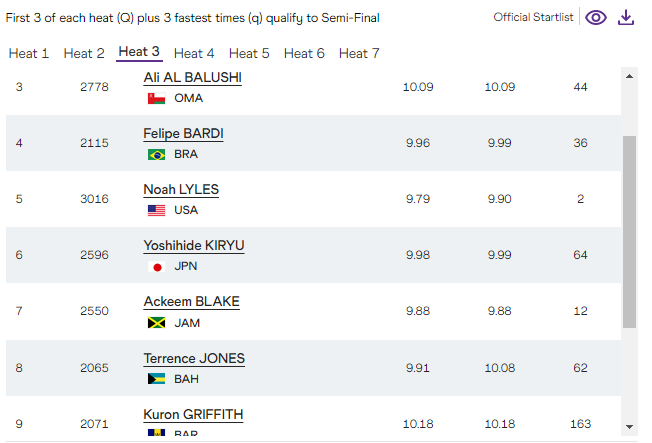Screen dimensions: 652x443
Task: Click the Brazil flag icon
Action: (155, 154)
